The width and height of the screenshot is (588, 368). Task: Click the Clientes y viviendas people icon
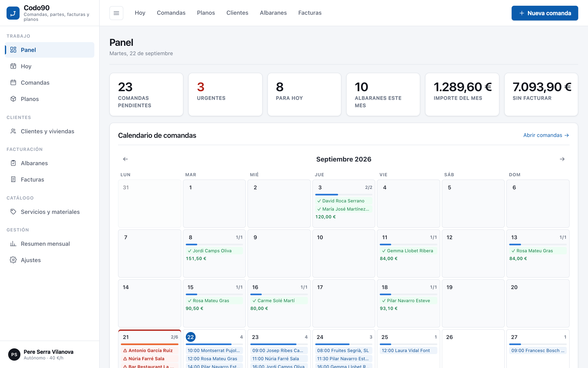click(x=13, y=131)
